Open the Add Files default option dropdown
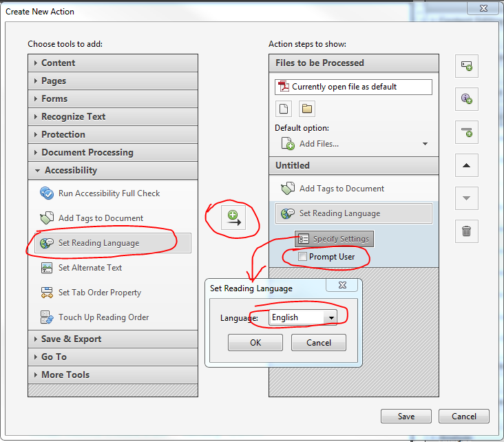Image resolution: width=504 pixels, height=442 pixels. point(425,144)
